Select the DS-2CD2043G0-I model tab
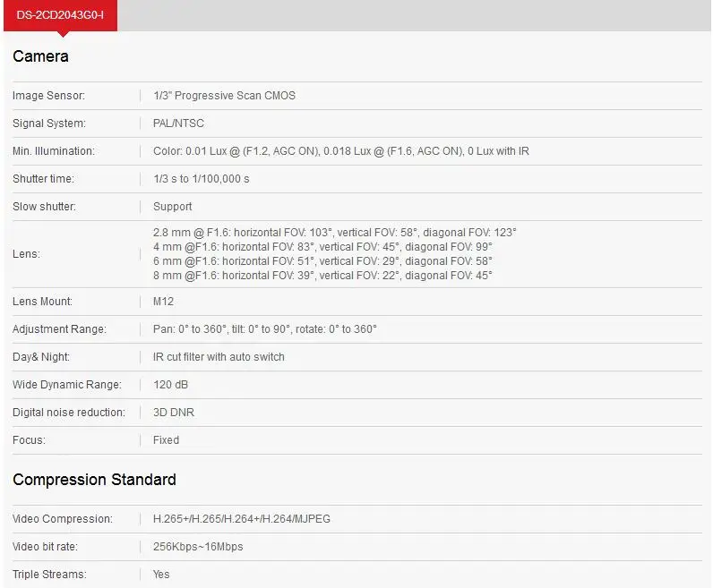 pos(60,15)
